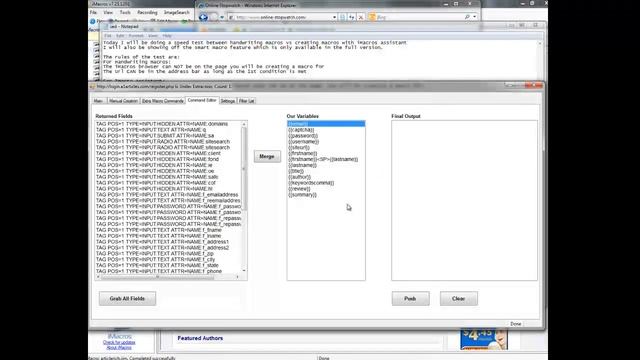Image resolution: width=640 pixels, height=360 pixels.
Task: Open the Internet Explorer address bar dropdown
Action: tap(334, 17)
